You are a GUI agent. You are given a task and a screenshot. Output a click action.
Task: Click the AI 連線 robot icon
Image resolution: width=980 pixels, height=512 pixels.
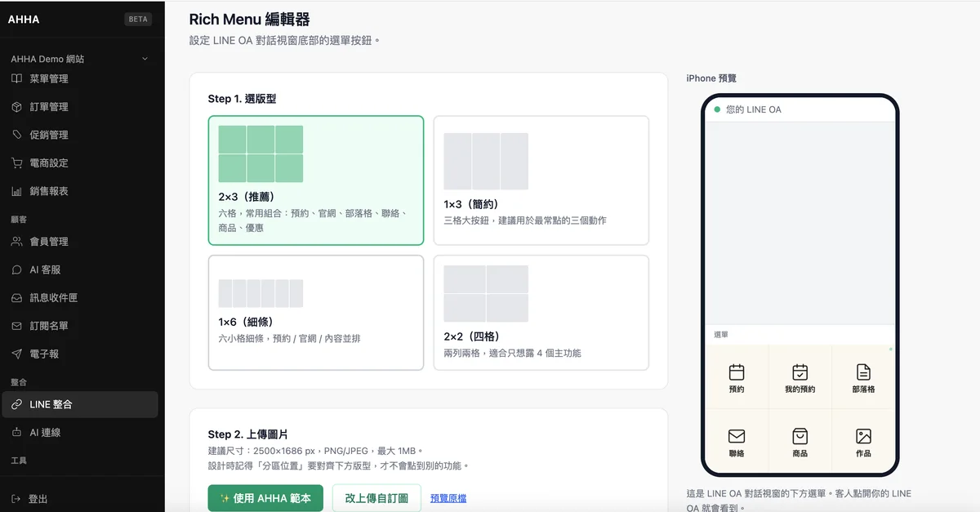click(16, 432)
